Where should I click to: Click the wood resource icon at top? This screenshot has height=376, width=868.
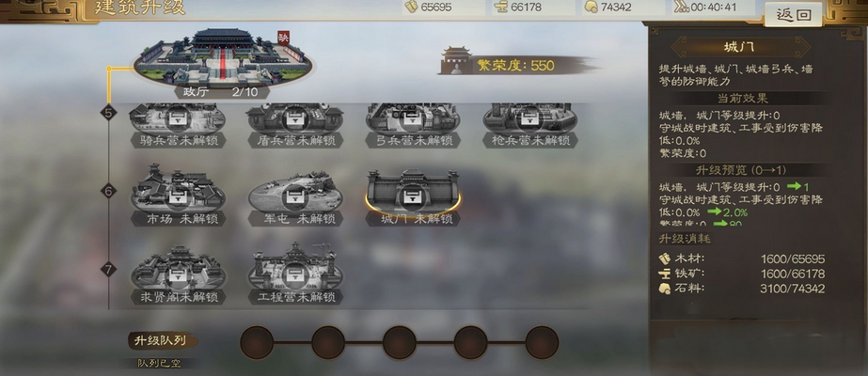(412, 7)
